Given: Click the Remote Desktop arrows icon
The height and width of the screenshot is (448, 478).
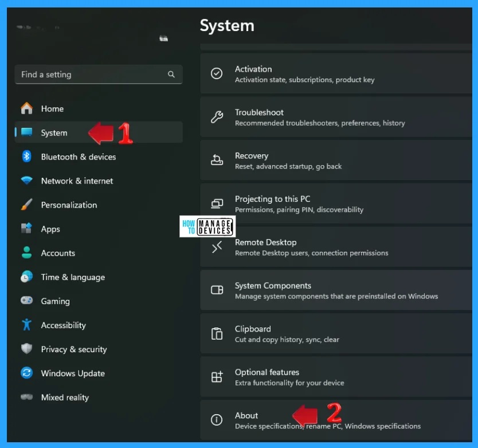Looking at the screenshot, I should point(217,247).
